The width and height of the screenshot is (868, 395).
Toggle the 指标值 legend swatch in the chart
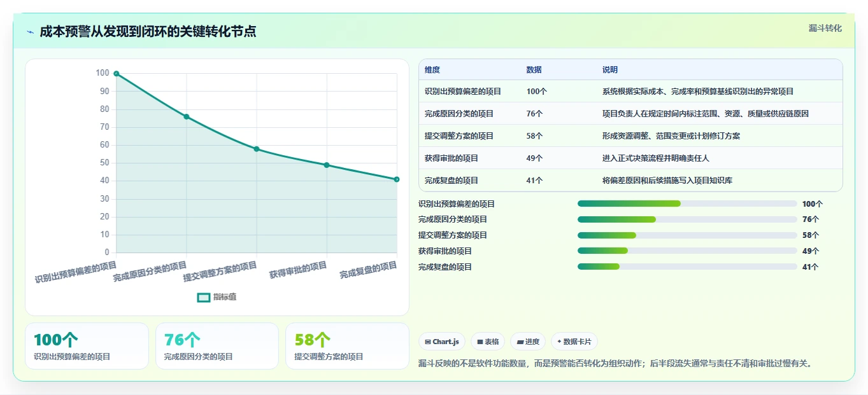click(x=204, y=297)
